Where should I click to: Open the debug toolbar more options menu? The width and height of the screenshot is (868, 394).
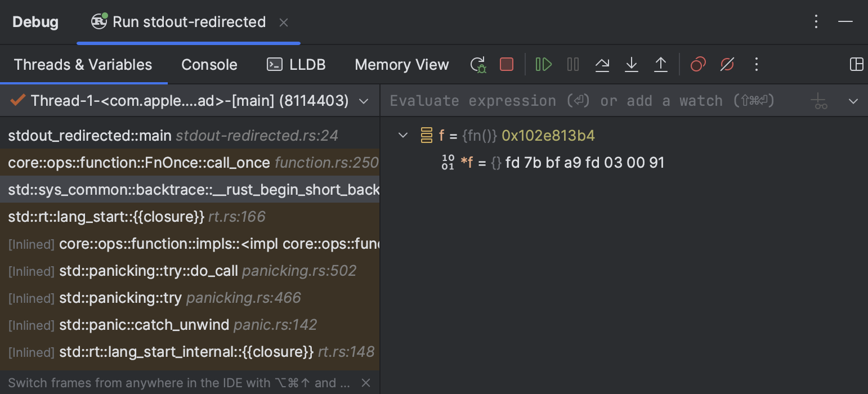pyautogui.click(x=757, y=64)
